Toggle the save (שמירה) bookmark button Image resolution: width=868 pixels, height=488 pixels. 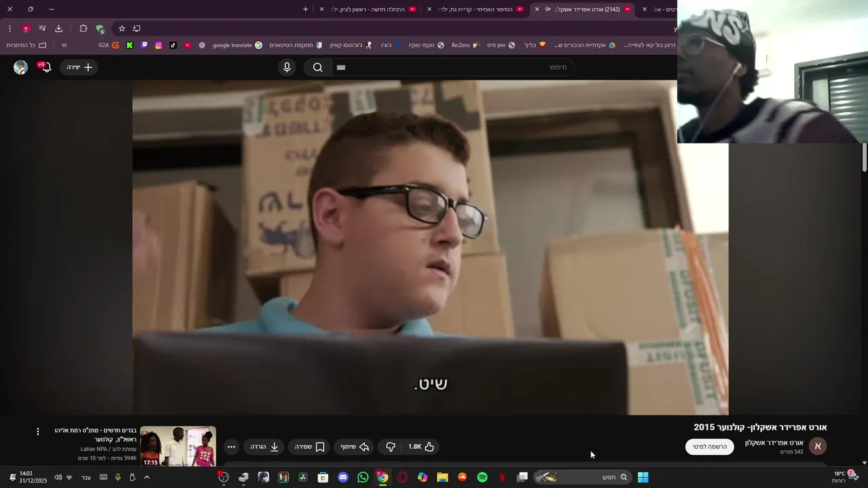[311, 447]
